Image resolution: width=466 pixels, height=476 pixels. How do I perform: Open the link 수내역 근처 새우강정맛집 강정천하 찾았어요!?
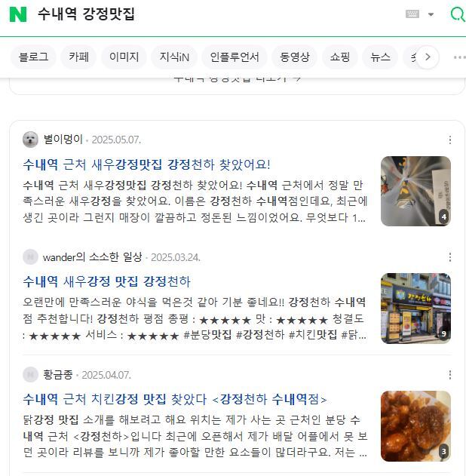pos(146,164)
